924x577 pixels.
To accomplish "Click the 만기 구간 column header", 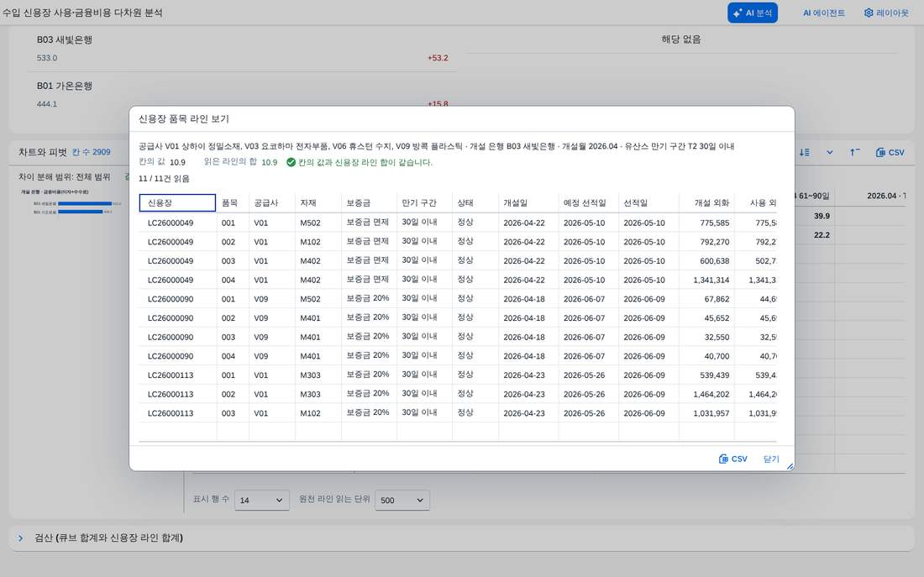I will [424, 202].
